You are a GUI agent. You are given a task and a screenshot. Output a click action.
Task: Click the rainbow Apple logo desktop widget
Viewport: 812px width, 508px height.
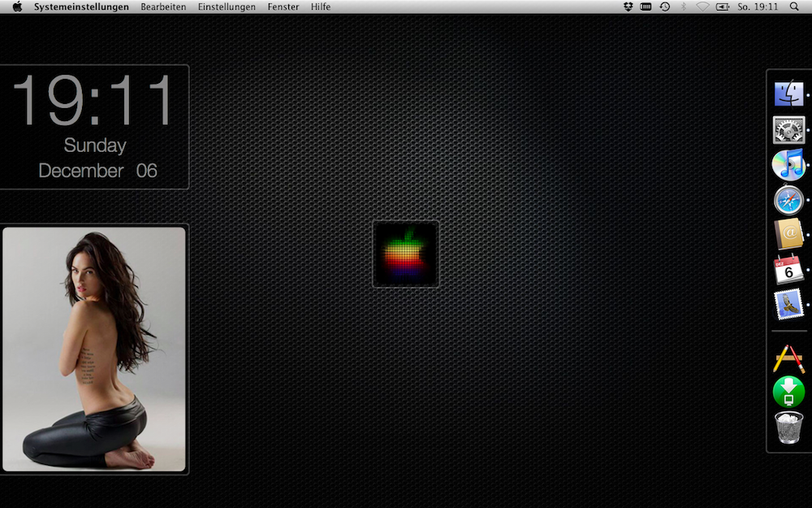pos(405,254)
